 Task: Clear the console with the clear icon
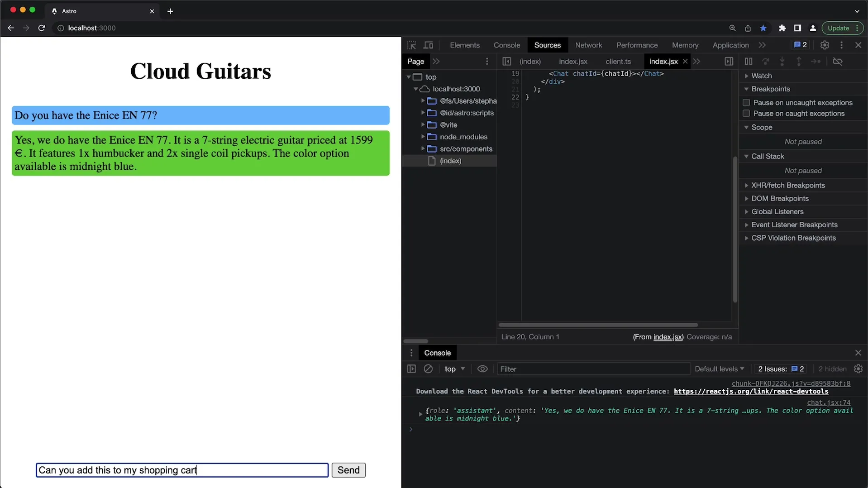428,369
